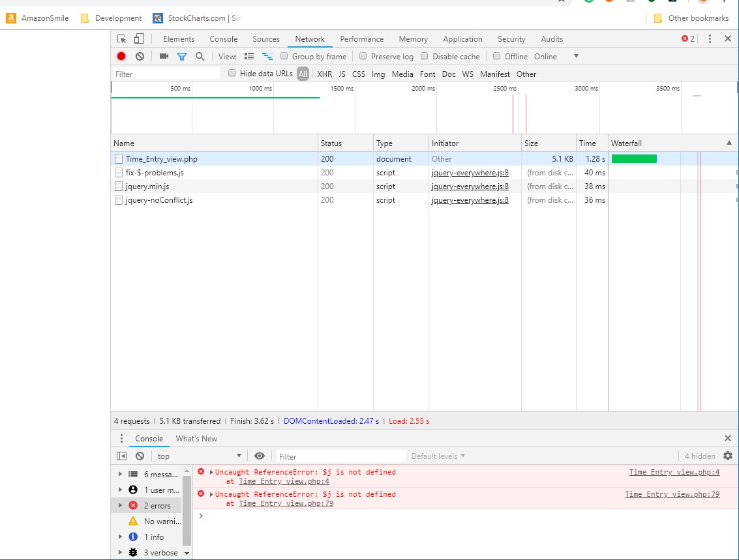Toggle the network filter funnel icon
739x560 pixels.
point(181,57)
